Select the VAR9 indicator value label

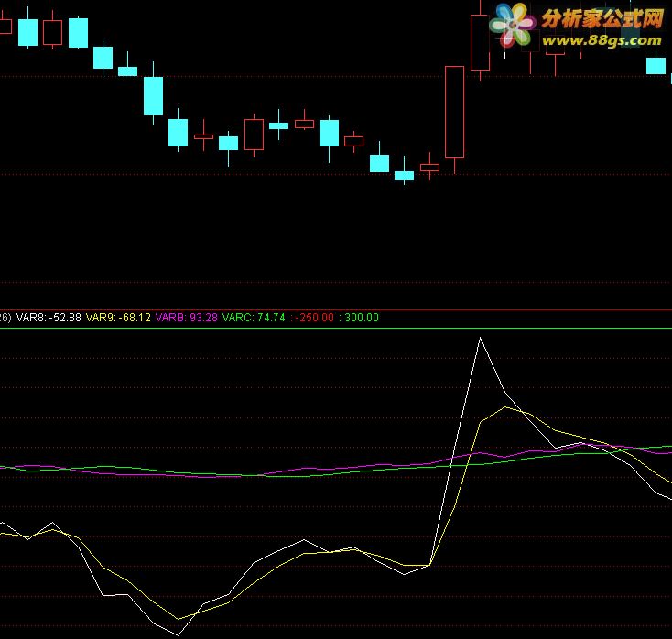[x=118, y=318]
